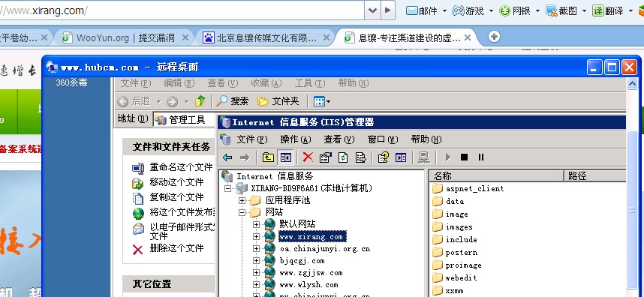This screenshot has height=297, width=644.
Task: Open the IIS 操作(A) menu
Action: (296, 139)
